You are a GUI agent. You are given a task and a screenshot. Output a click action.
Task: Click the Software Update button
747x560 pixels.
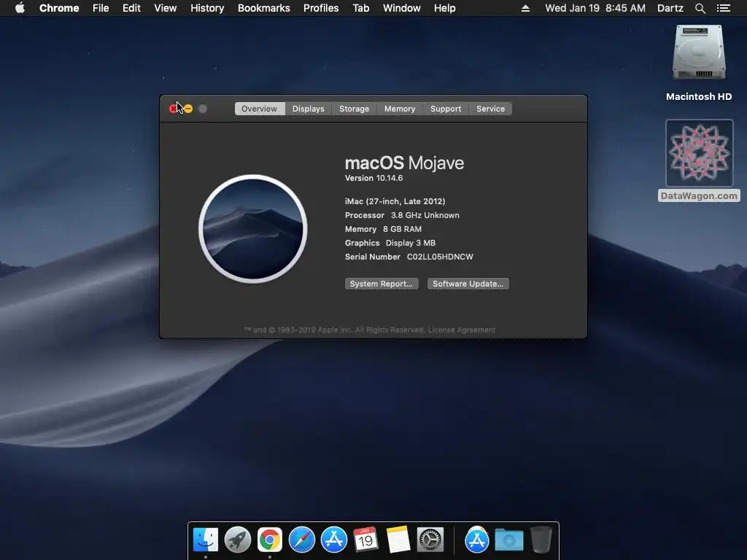tap(468, 284)
